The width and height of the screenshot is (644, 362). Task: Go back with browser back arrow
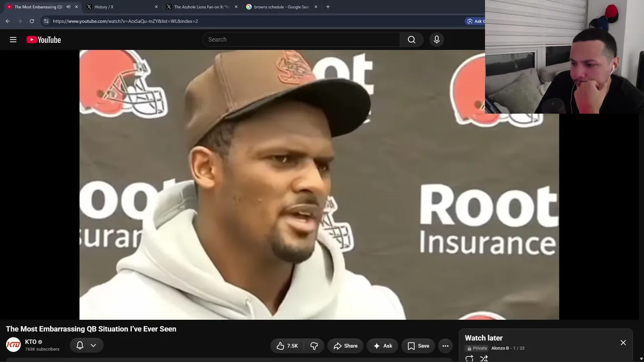[8, 21]
